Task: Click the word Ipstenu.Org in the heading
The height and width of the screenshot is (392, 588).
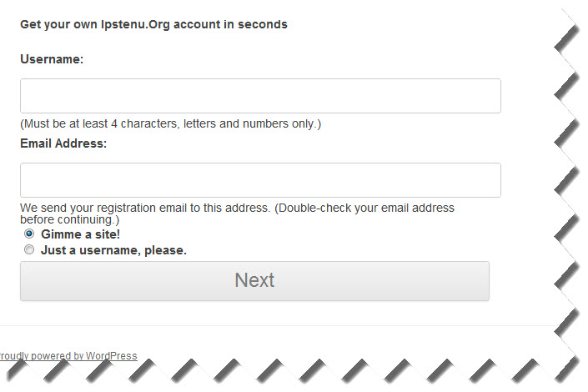Action: click(135, 24)
